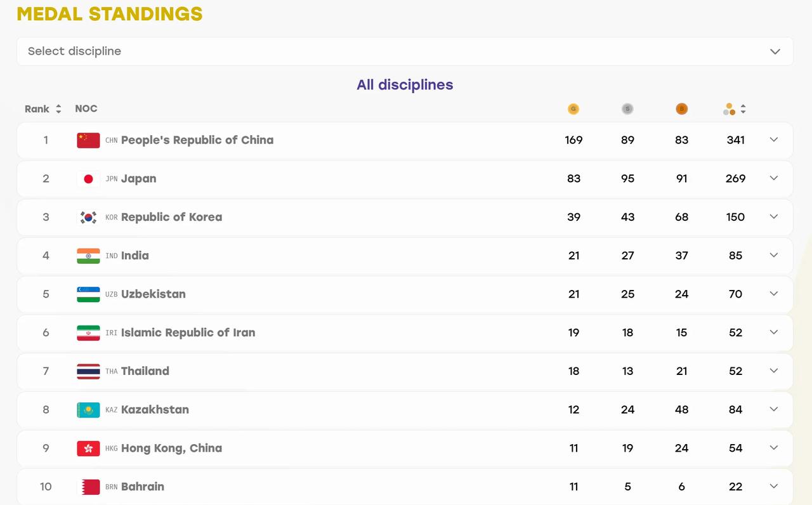Expand Hong Kong, China row chevron
The image size is (812, 505).
coord(773,448)
